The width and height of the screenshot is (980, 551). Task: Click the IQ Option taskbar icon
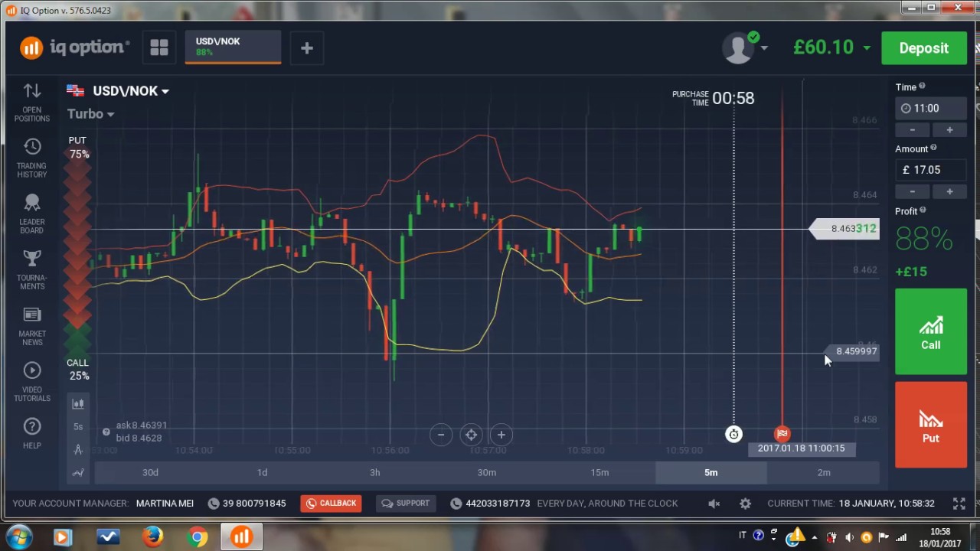point(242,537)
